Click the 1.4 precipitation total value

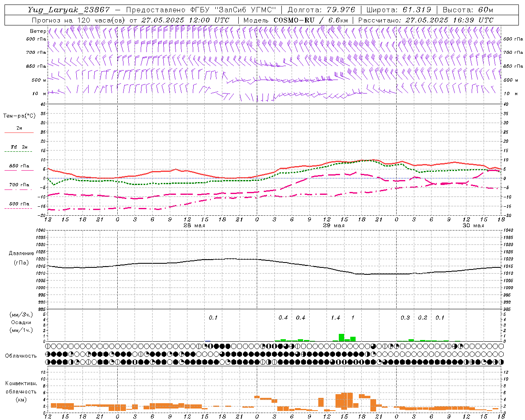pyautogui.click(x=336, y=317)
